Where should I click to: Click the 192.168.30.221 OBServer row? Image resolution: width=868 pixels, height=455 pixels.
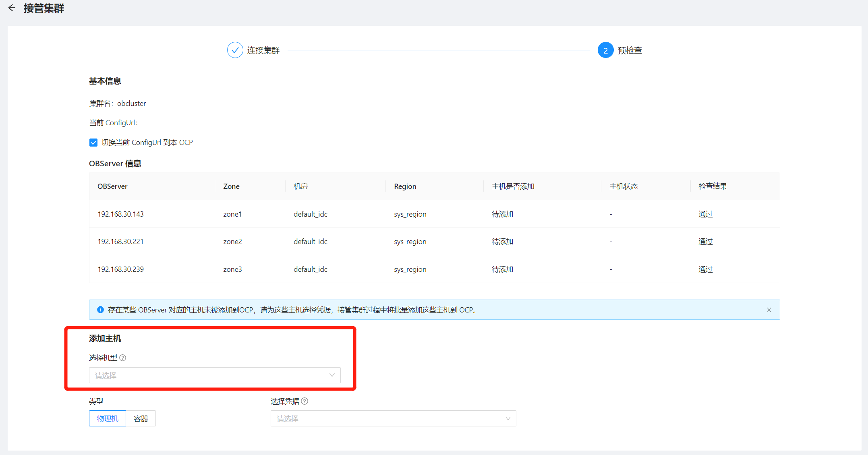[120, 242]
